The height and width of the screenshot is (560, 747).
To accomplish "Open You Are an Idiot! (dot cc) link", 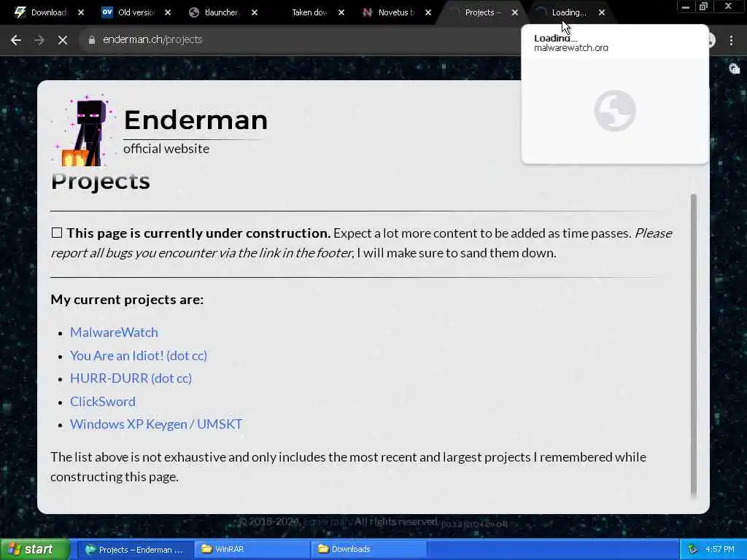I will click(x=139, y=356).
